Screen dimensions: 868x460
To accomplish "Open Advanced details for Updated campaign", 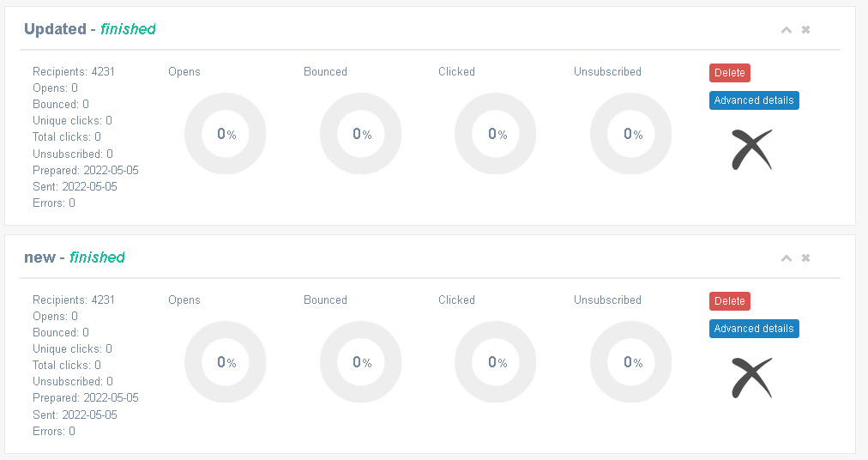I will 754,100.
